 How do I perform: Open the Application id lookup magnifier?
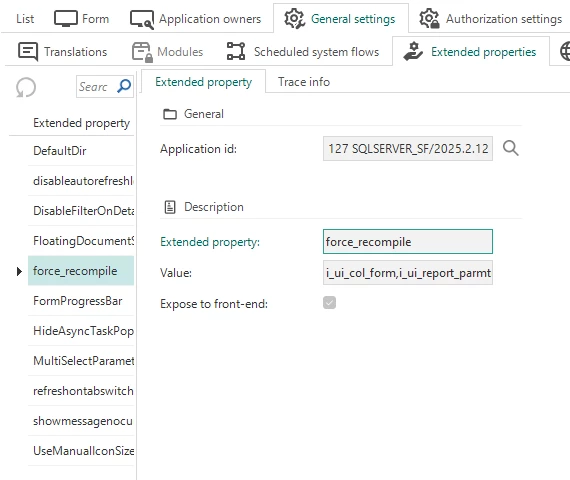tap(511, 148)
